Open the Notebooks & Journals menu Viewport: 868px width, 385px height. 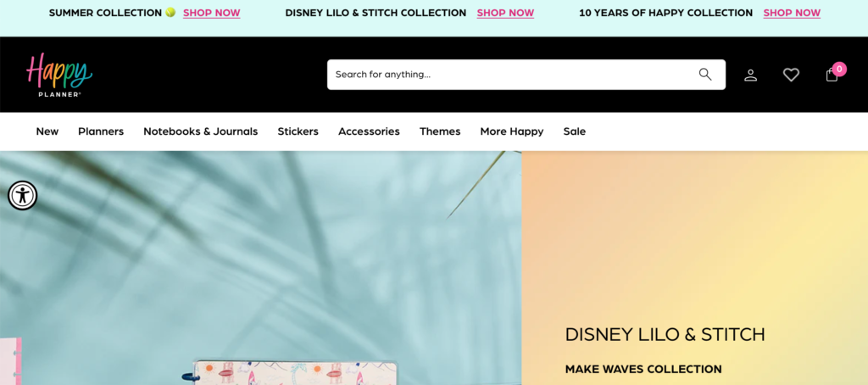200,131
